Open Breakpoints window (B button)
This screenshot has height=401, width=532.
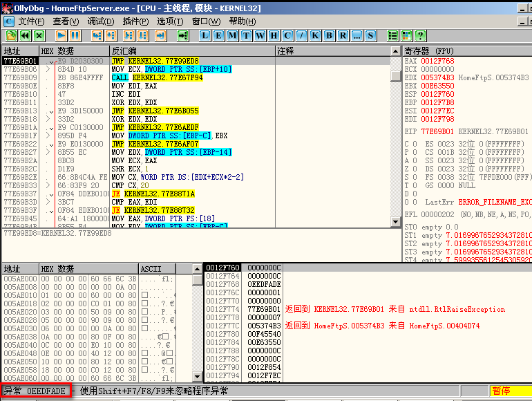tap(327, 35)
